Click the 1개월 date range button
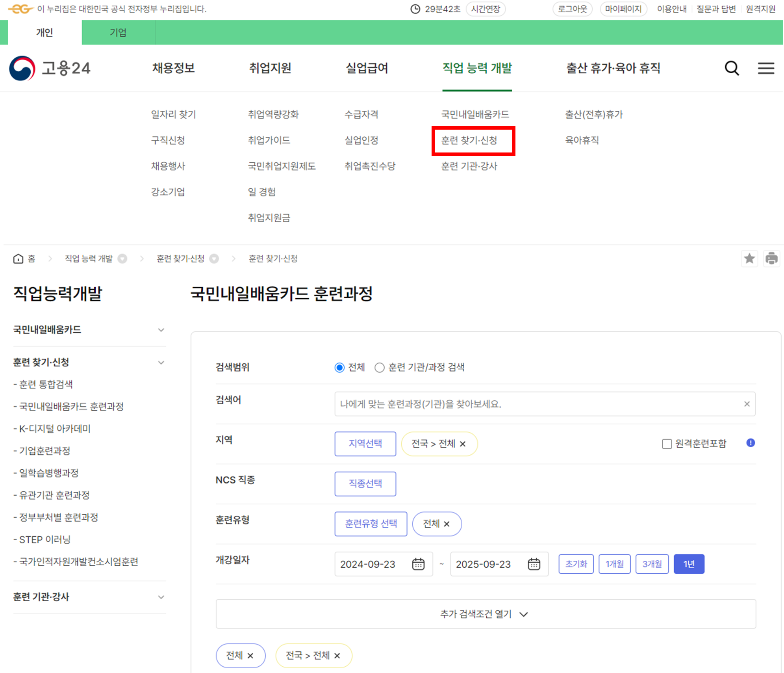Image resolution: width=784 pixels, height=673 pixels. pyautogui.click(x=614, y=564)
